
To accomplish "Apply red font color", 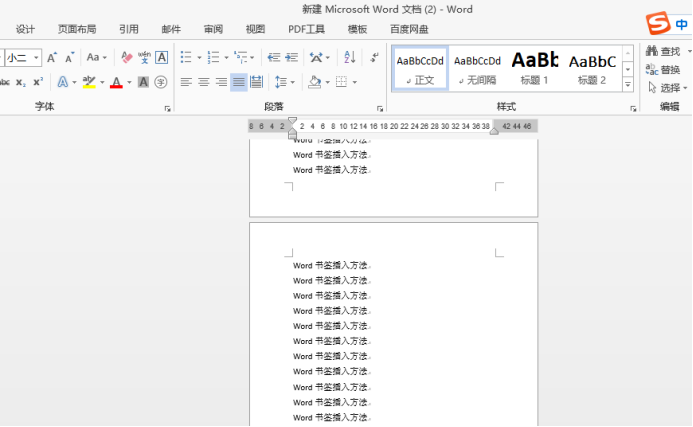I will (116, 82).
